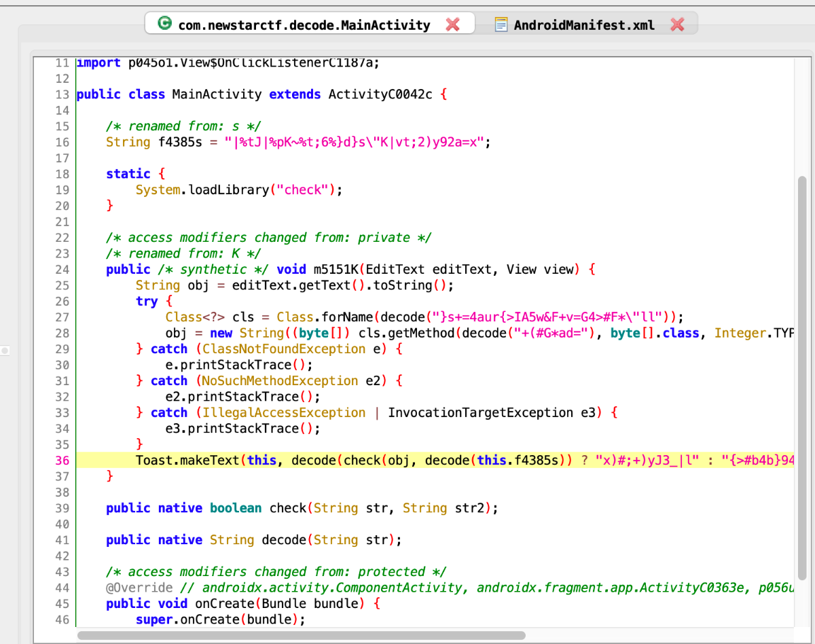Click the import statement on line 11
Viewport: 815px width, 644px height.
(228, 62)
